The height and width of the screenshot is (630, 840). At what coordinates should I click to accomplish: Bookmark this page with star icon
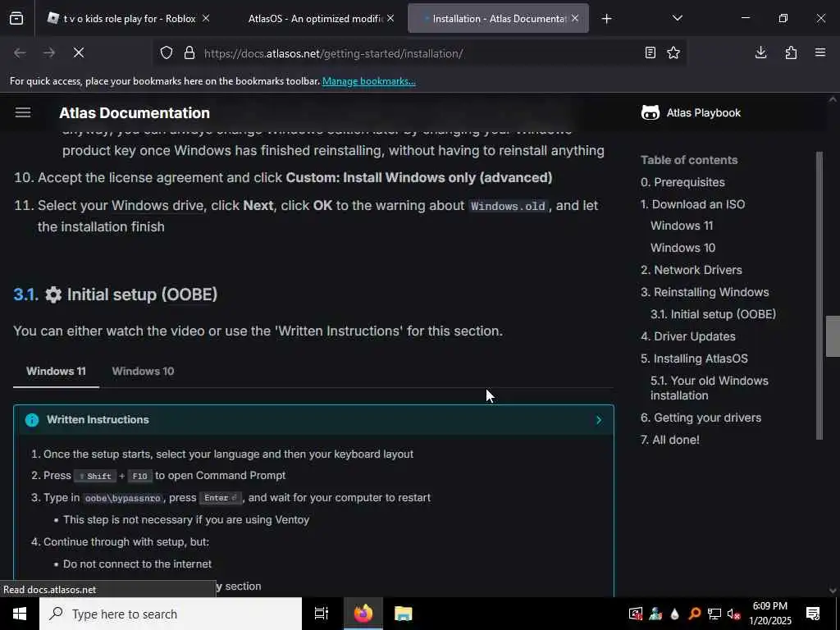click(x=673, y=52)
